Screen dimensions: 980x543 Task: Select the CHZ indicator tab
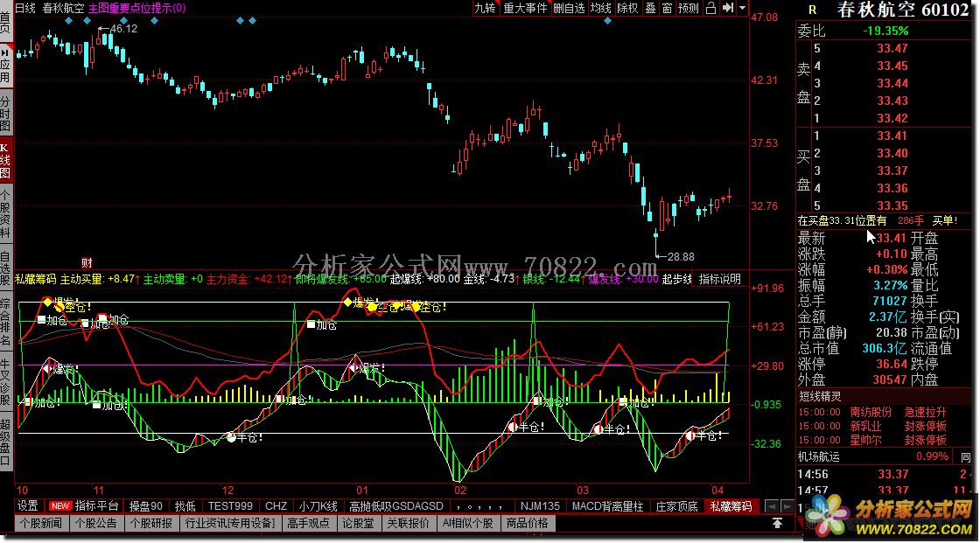pyautogui.click(x=276, y=506)
